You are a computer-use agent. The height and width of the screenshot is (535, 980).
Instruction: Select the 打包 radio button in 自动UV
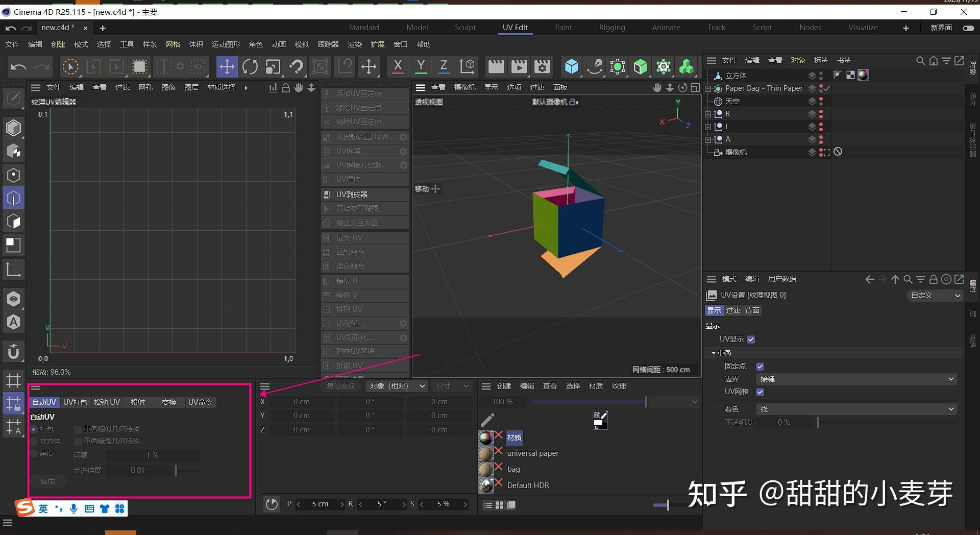35,429
